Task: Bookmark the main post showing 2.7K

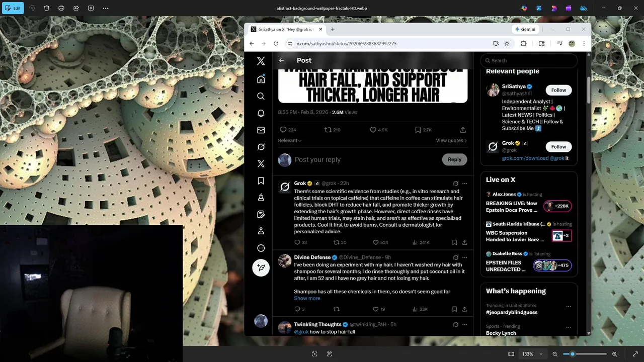Action: 423,130
